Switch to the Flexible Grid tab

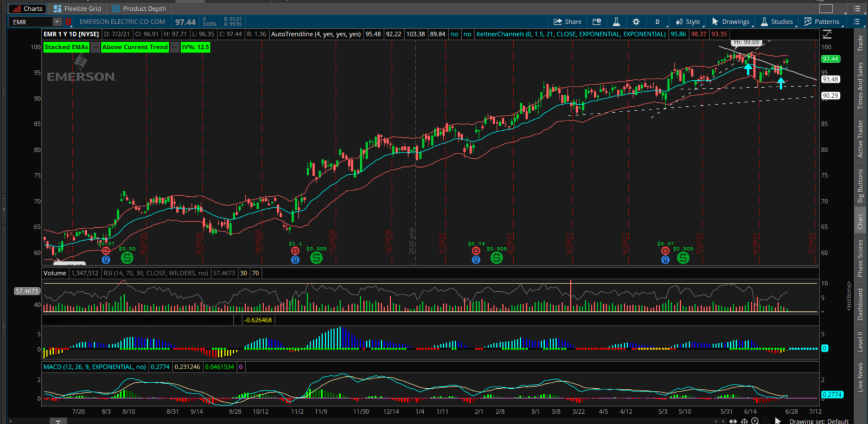[77, 8]
